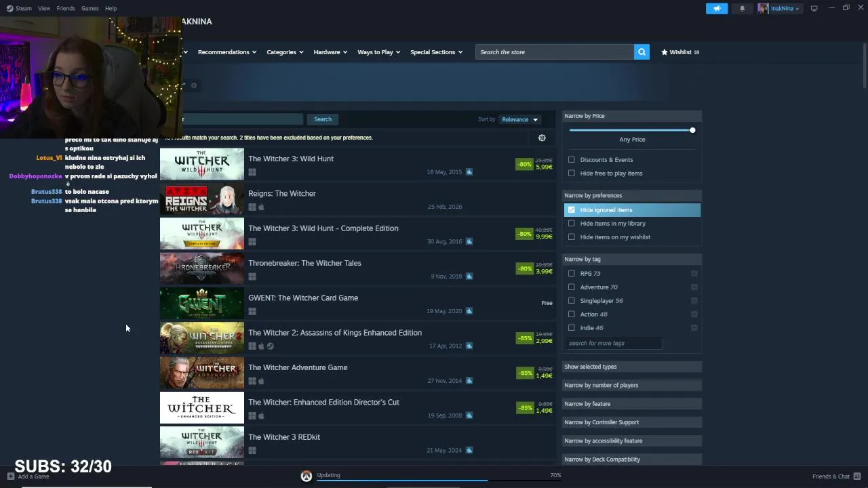Click the store search magnifier button
Viewport: 868px width, 488px height.
coord(642,52)
